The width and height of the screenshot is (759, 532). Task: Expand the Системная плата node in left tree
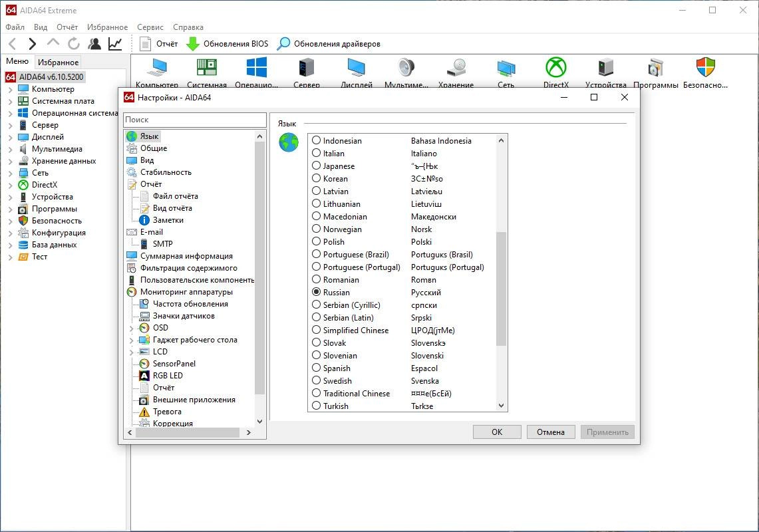point(10,102)
